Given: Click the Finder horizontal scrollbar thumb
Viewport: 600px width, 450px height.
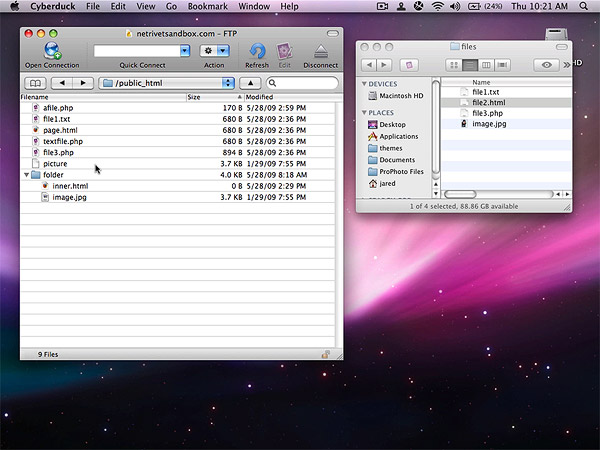Looking at the screenshot, I should [460, 194].
